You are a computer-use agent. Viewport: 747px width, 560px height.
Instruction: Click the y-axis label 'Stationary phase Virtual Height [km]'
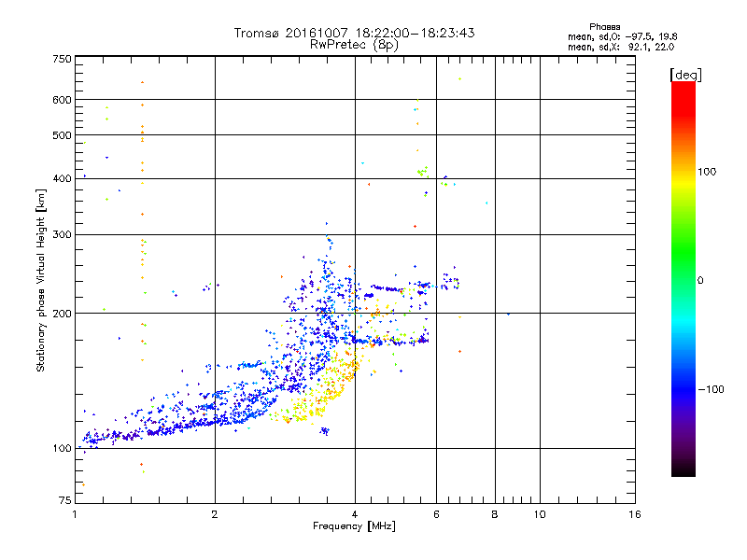point(40,280)
